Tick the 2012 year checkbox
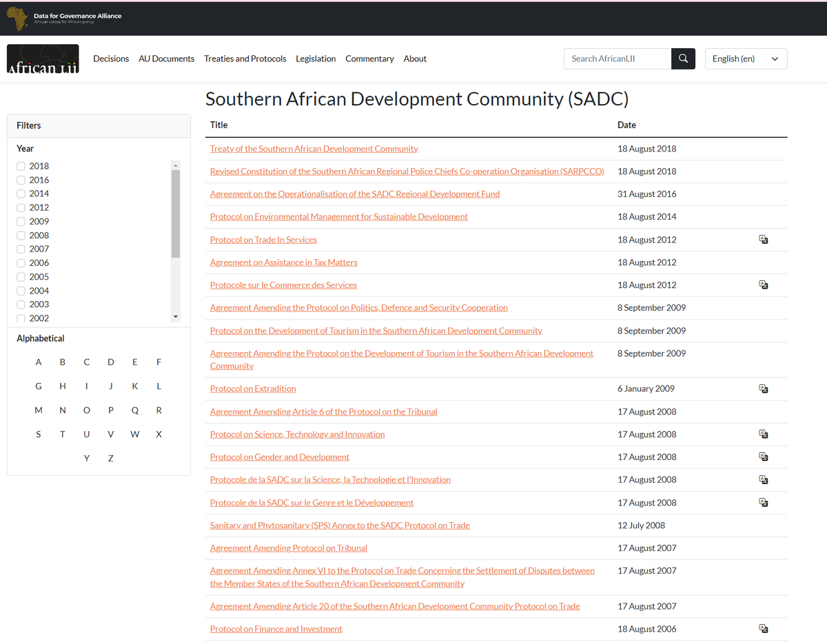The width and height of the screenshot is (827, 644). point(21,207)
